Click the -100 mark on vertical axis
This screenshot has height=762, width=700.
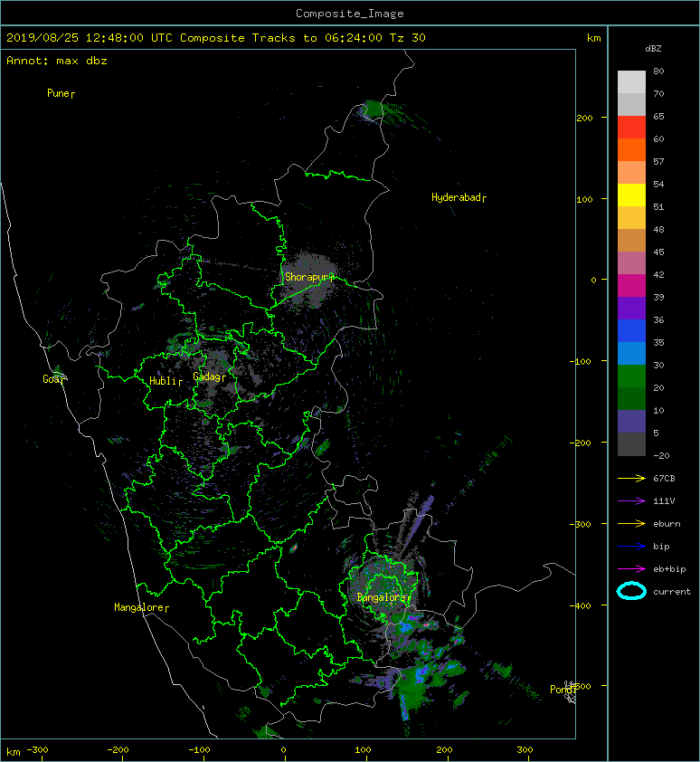(581, 362)
